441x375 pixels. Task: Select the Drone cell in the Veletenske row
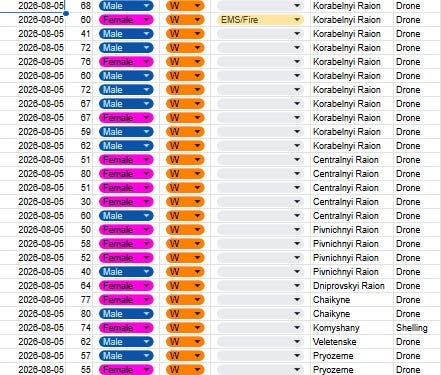tap(417, 342)
